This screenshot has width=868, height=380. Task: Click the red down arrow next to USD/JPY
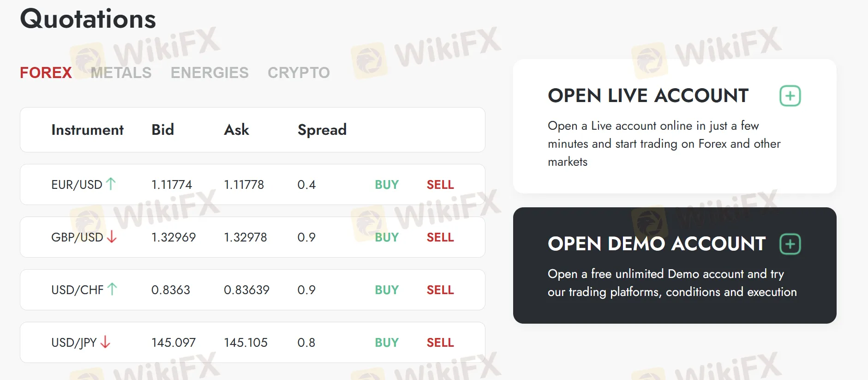[105, 342]
